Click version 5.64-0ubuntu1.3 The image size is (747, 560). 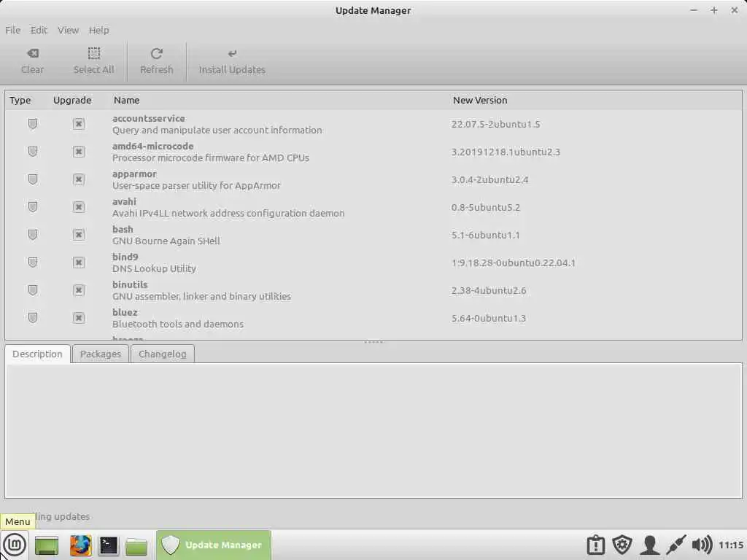pos(489,318)
